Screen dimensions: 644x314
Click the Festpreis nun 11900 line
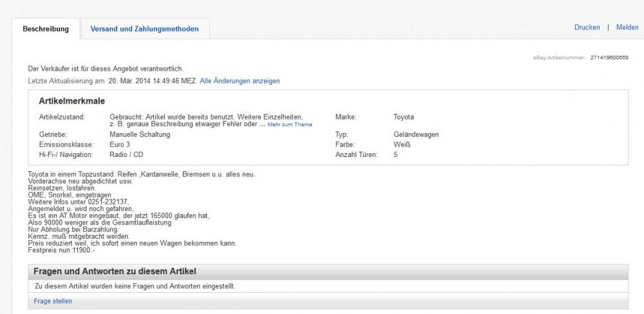point(62,250)
